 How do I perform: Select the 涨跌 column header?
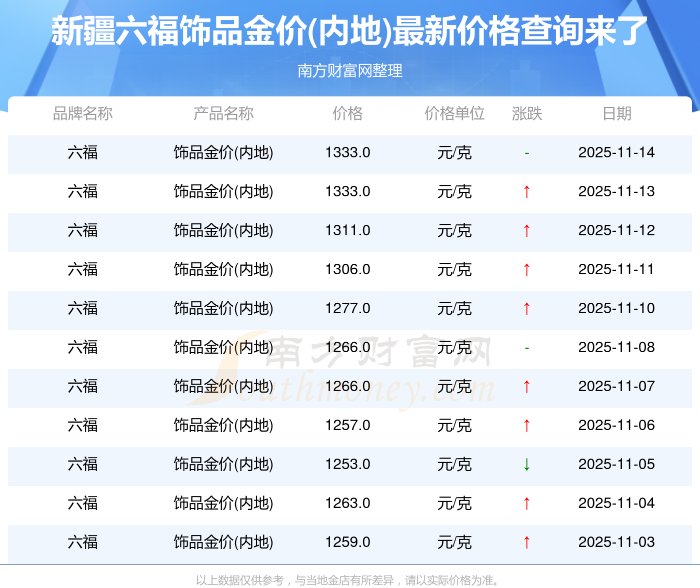527,113
